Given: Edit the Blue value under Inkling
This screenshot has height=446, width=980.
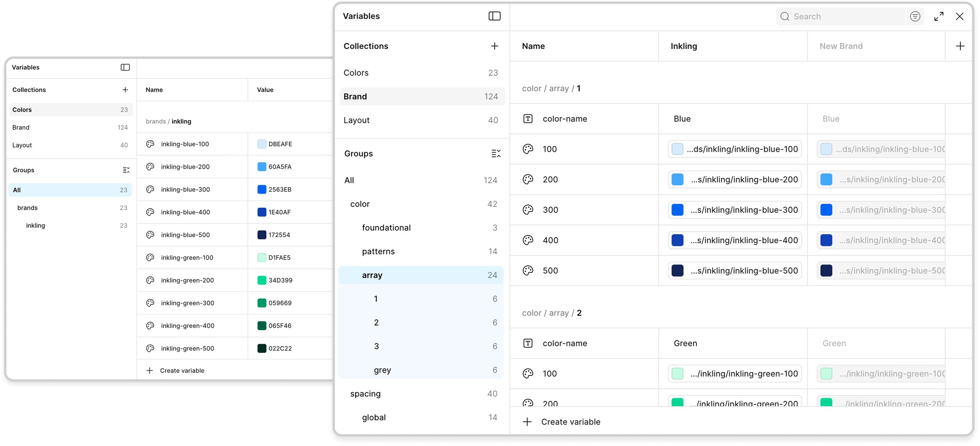Looking at the screenshot, I should [x=682, y=119].
